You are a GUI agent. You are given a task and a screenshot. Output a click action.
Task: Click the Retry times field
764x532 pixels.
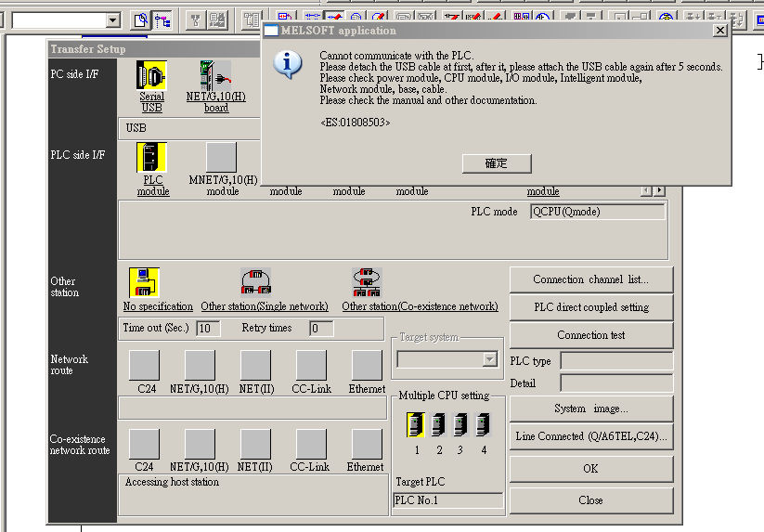[x=321, y=328]
